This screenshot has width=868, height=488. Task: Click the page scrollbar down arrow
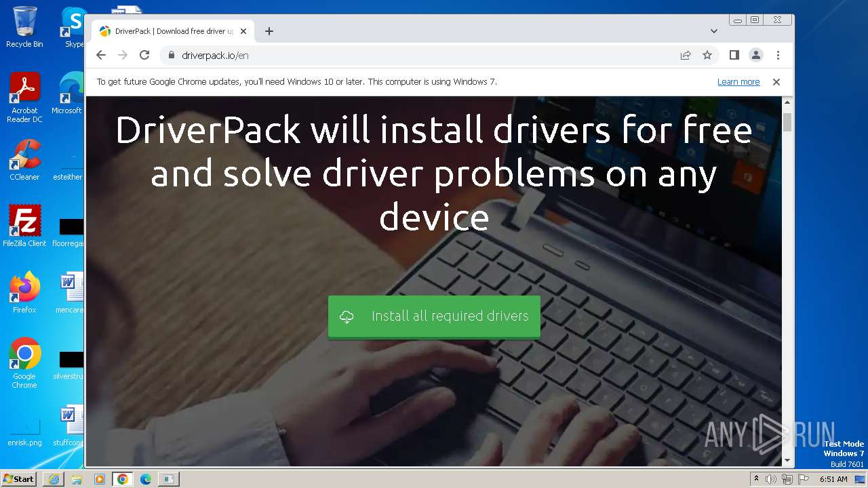coord(787,460)
